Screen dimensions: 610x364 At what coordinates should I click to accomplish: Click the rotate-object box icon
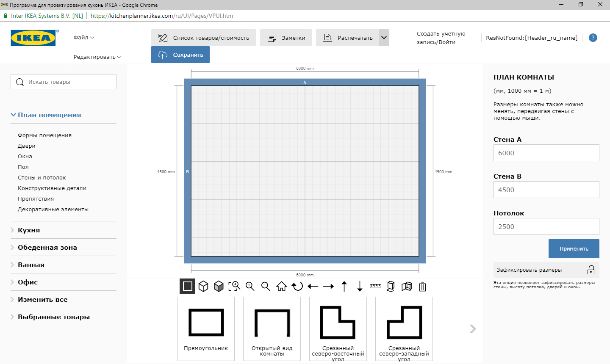pyautogui.click(x=391, y=287)
